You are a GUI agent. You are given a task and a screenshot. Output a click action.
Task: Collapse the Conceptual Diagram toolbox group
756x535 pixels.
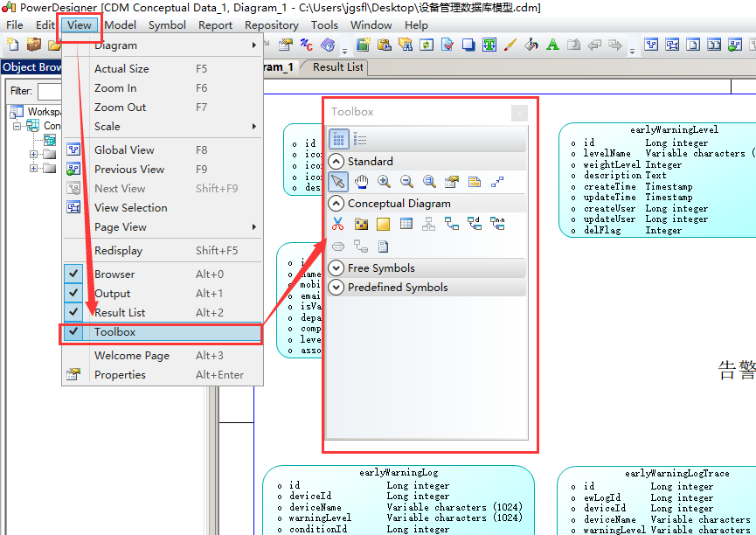[336, 204]
